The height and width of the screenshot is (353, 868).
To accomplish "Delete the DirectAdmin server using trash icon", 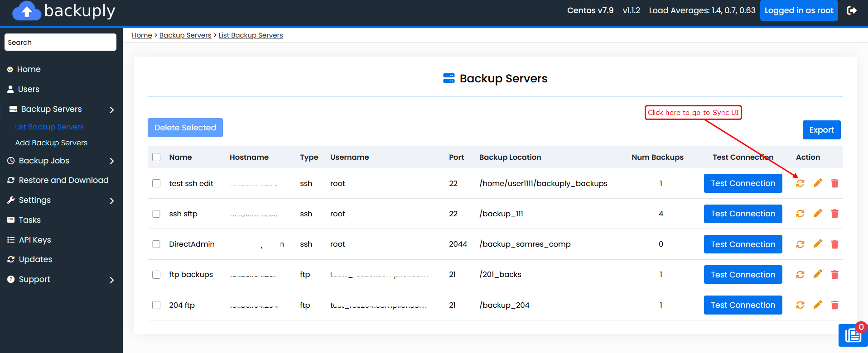I will click(x=834, y=244).
